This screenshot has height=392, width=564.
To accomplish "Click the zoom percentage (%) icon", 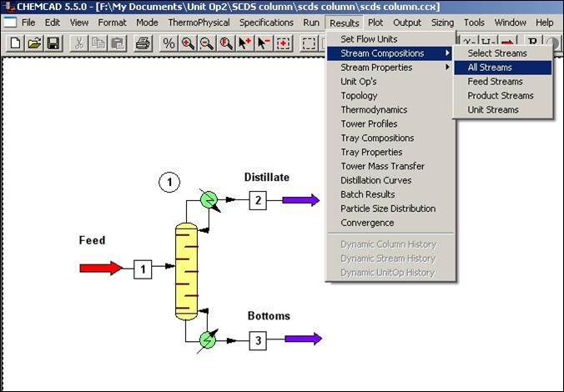I will pos(169,43).
